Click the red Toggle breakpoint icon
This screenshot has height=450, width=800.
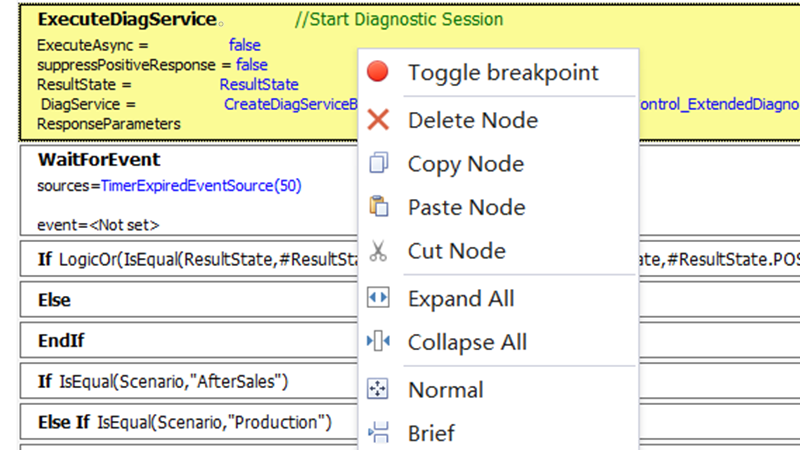tap(378, 72)
